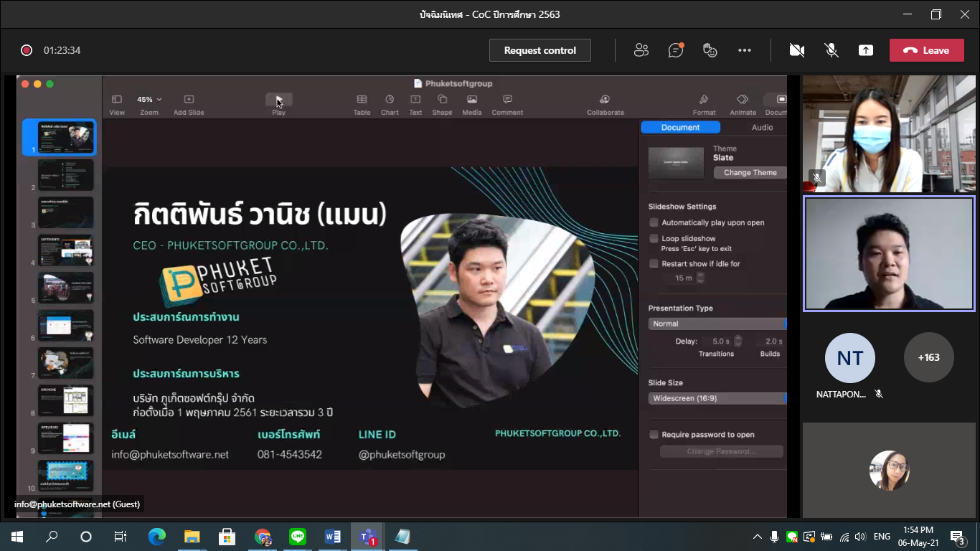Open the more actions ellipsis menu
The height and width of the screenshot is (551, 980).
745,50
